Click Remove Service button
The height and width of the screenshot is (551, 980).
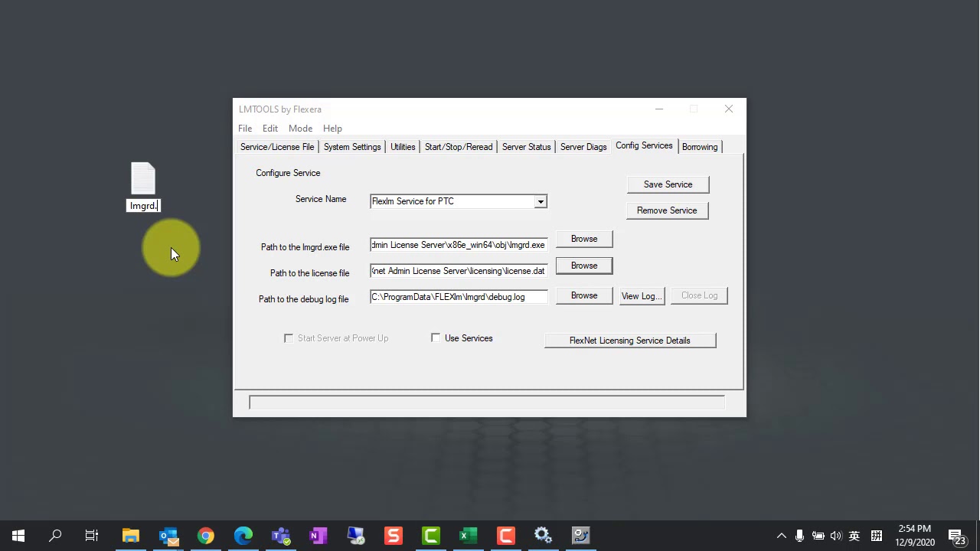(x=667, y=210)
